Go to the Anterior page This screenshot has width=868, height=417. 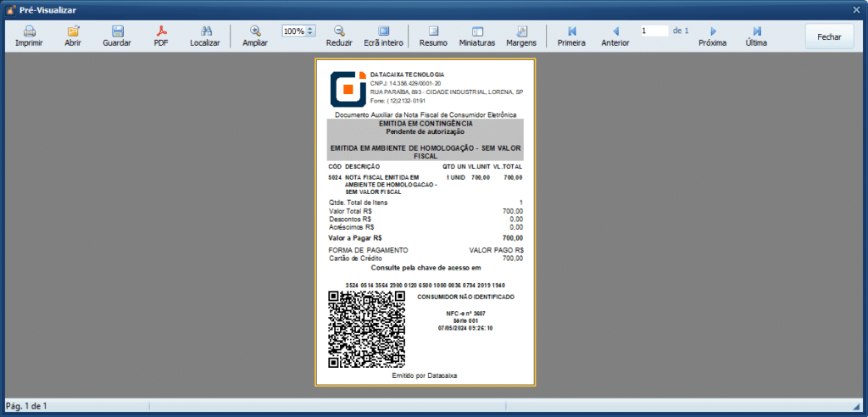click(615, 36)
